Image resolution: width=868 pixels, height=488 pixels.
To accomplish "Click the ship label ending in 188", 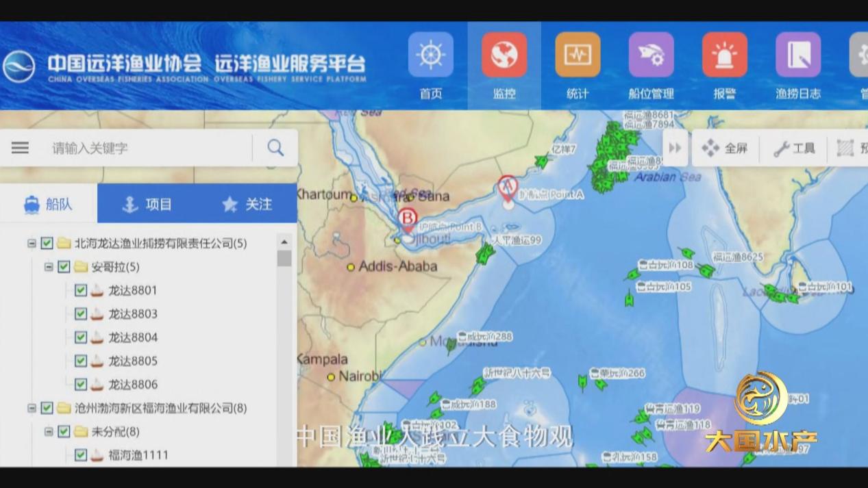I will pyautogui.click(x=469, y=404).
